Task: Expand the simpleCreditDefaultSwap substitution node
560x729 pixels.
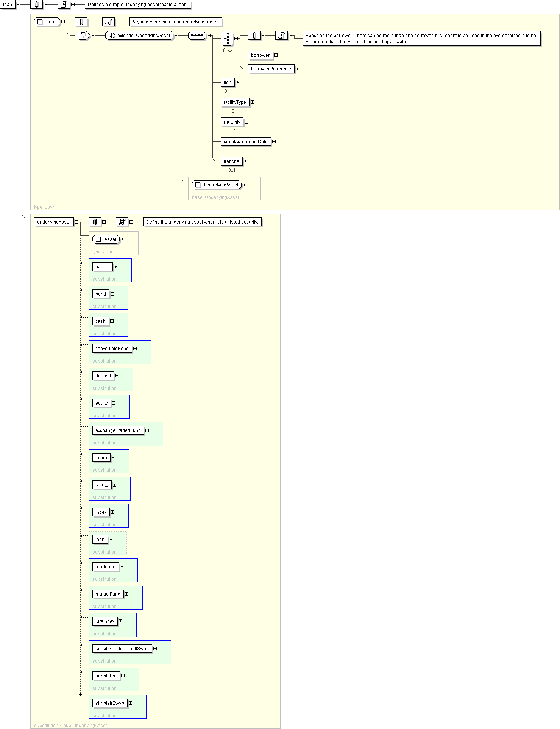Action: [x=155, y=649]
